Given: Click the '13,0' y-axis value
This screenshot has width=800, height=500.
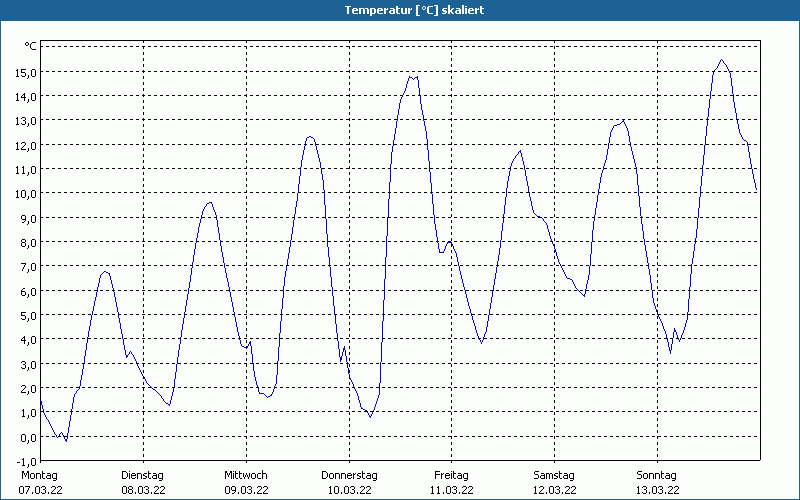Looking at the screenshot, I should point(26,121).
